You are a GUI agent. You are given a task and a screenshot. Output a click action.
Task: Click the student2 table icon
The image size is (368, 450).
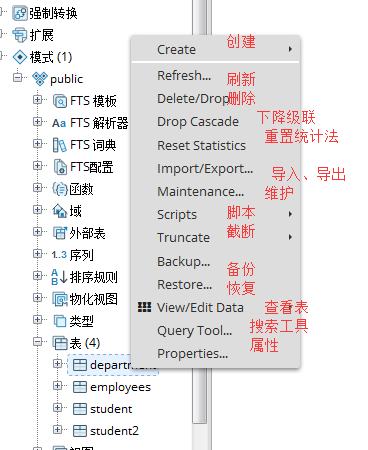[80, 431]
